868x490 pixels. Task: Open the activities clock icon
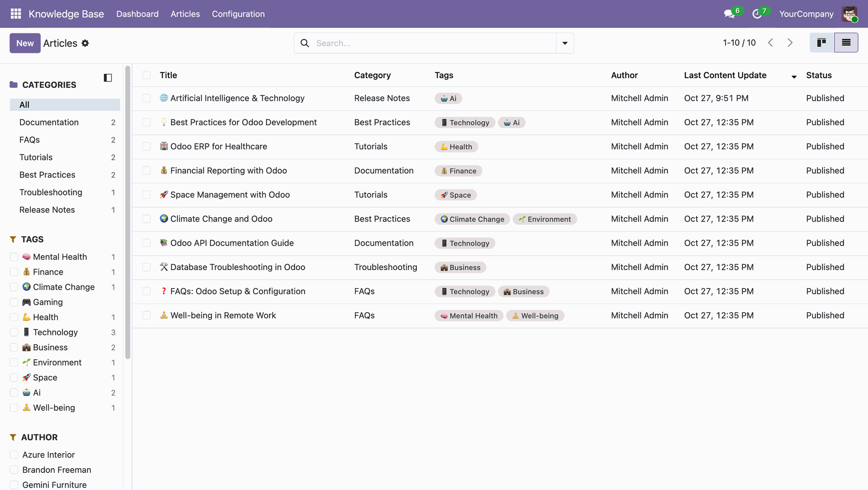757,14
